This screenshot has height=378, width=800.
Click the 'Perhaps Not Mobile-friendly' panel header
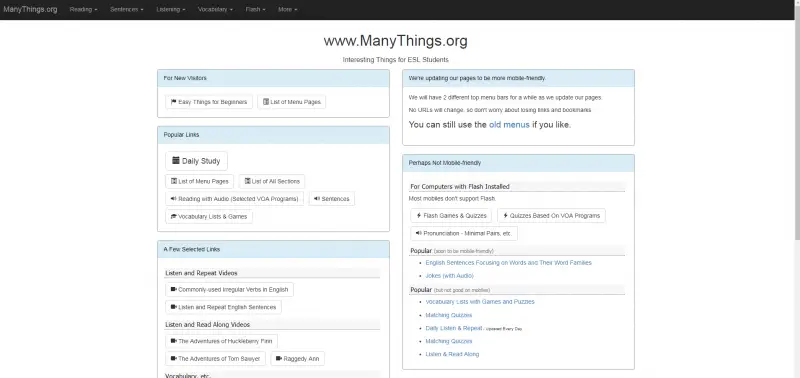pyautogui.click(x=518, y=163)
